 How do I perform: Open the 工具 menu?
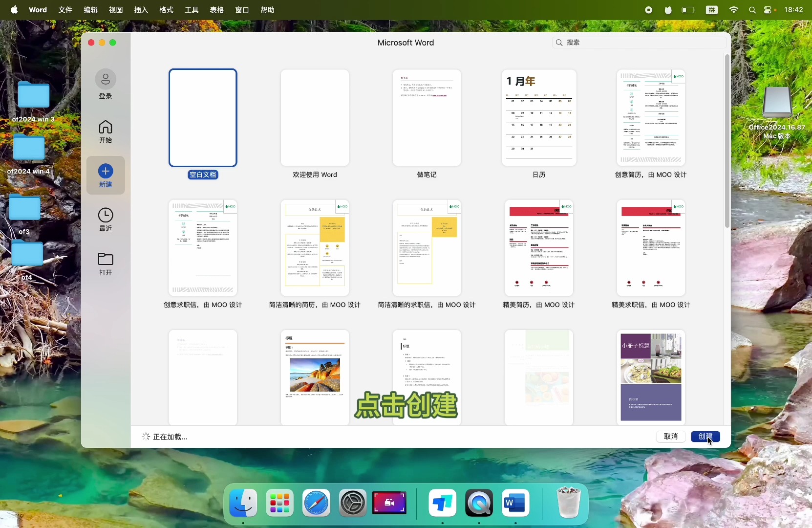[x=192, y=10]
